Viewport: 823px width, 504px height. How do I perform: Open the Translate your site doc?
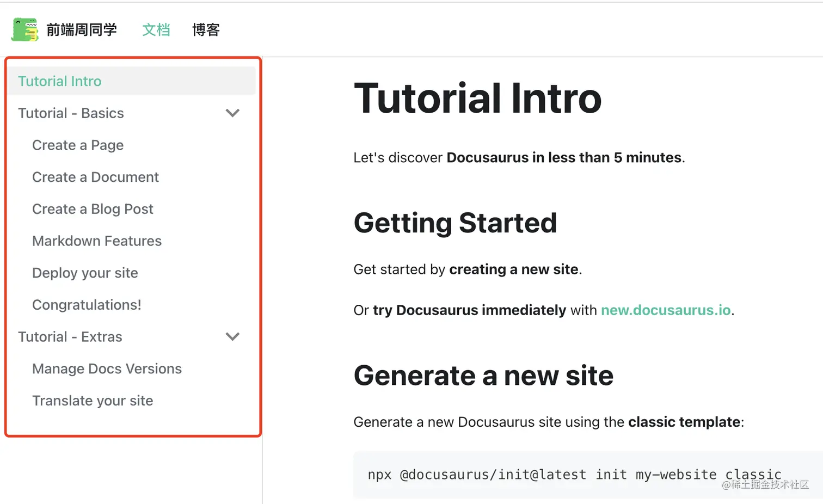(x=93, y=401)
